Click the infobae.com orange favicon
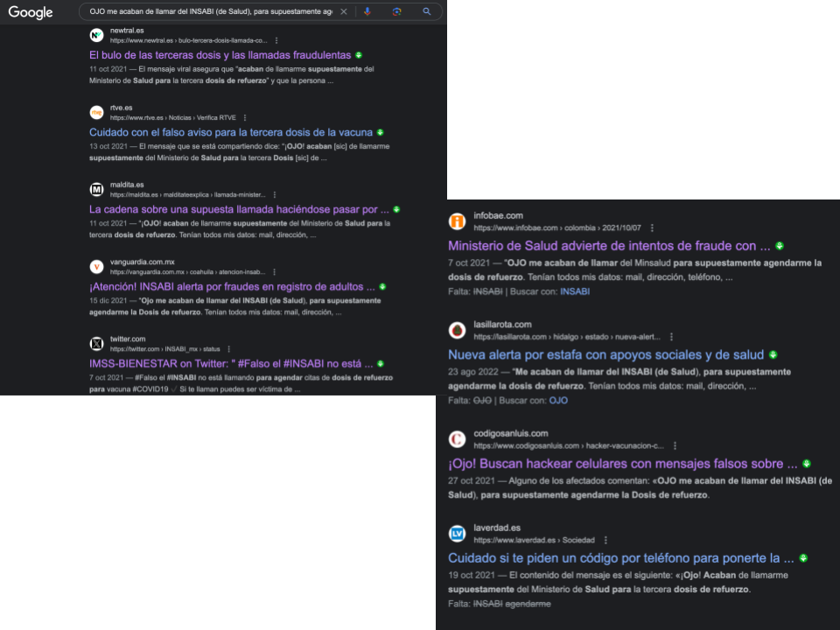This screenshot has height=630, width=840. 457,221
